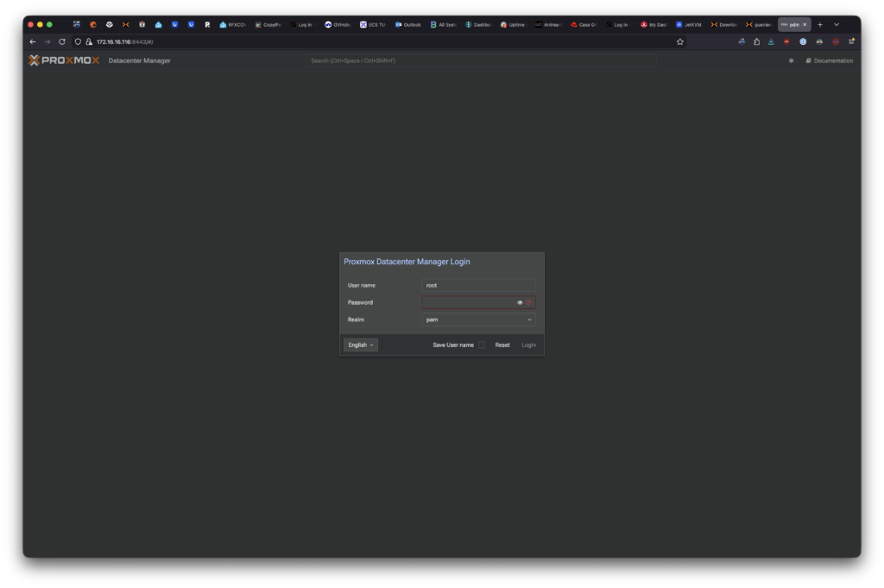Show the password using the eye icon
This screenshot has width=884, height=588.
pos(520,302)
